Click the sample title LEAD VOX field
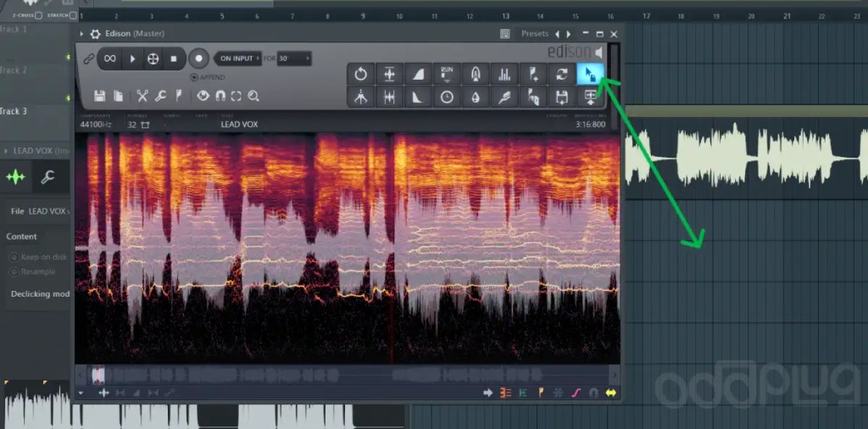This screenshot has width=868, height=429. pyautogui.click(x=239, y=125)
